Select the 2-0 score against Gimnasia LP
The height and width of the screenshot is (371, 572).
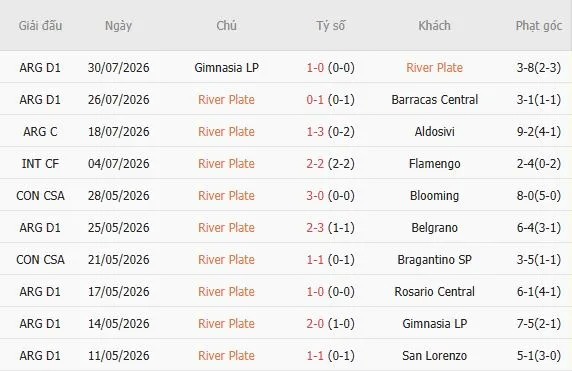click(x=315, y=323)
